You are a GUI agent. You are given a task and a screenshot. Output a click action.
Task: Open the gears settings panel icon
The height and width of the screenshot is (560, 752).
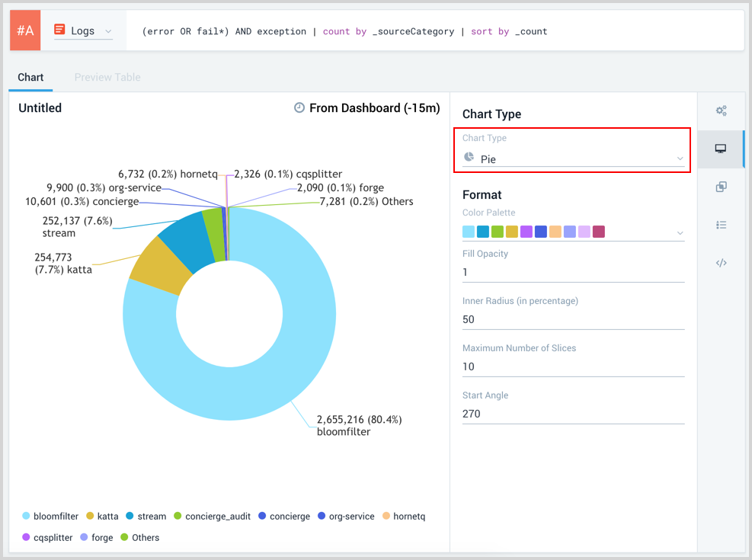click(x=721, y=110)
